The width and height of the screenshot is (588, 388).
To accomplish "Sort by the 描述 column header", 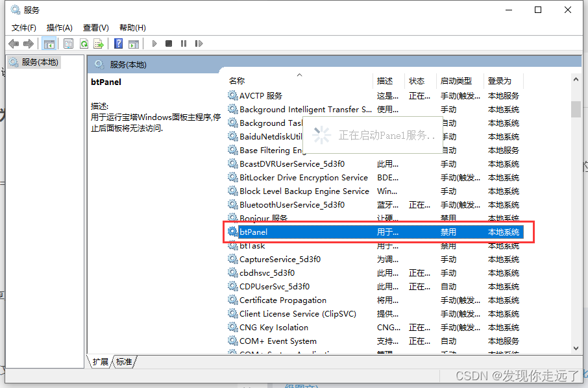I will coord(385,80).
